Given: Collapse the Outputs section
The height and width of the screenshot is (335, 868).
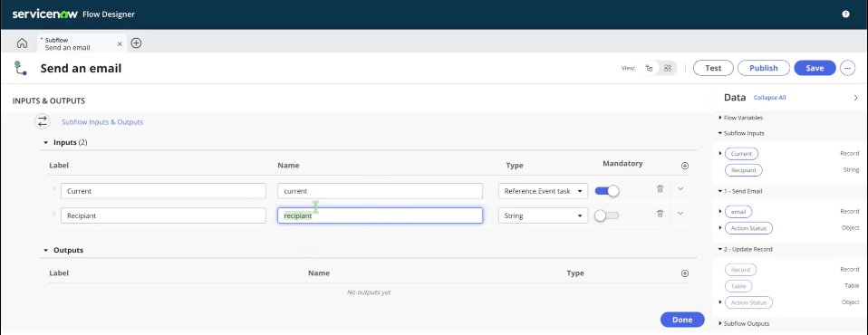Looking at the screenshot, I should 46,251.
